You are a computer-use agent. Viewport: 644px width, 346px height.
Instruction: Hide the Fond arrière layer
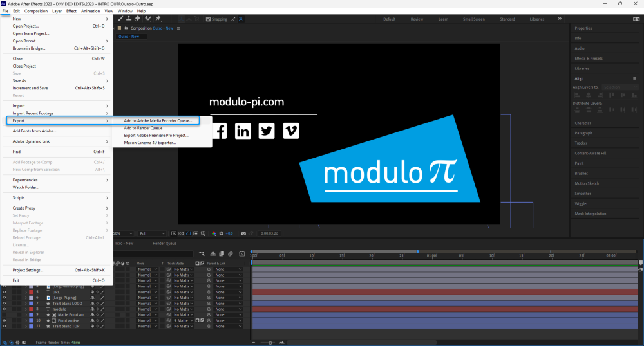(x=4, y=320)
